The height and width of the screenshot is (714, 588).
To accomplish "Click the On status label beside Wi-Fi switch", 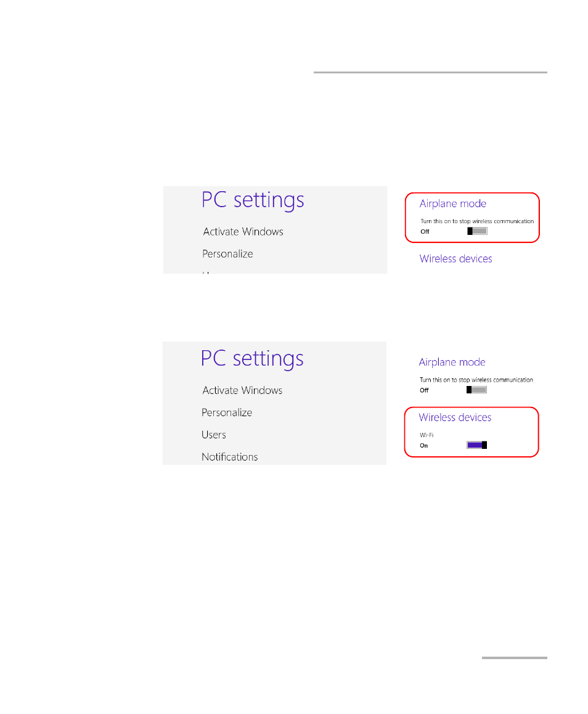I will click(x=423, y=445).
